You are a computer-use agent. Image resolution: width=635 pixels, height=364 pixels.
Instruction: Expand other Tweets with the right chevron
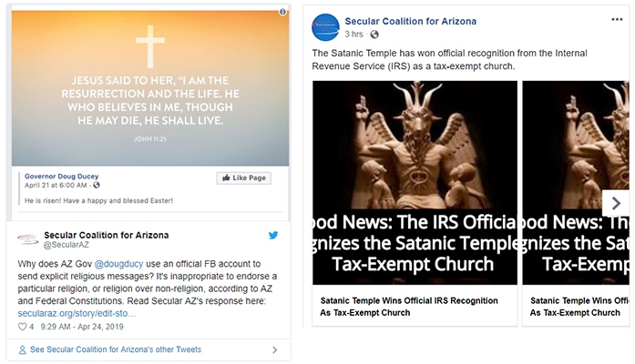coord(274,349)
